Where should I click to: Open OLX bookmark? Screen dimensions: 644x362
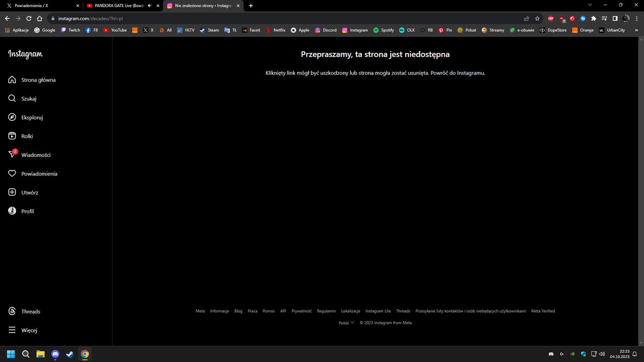coord(407,30)
